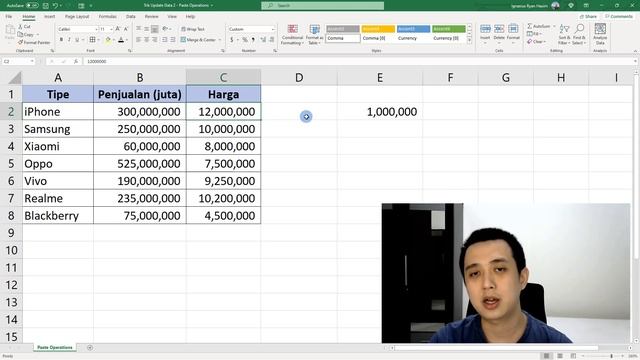Expand the cell styles gallery
Viewport: 640px width, 360px height.
point(469,41)
